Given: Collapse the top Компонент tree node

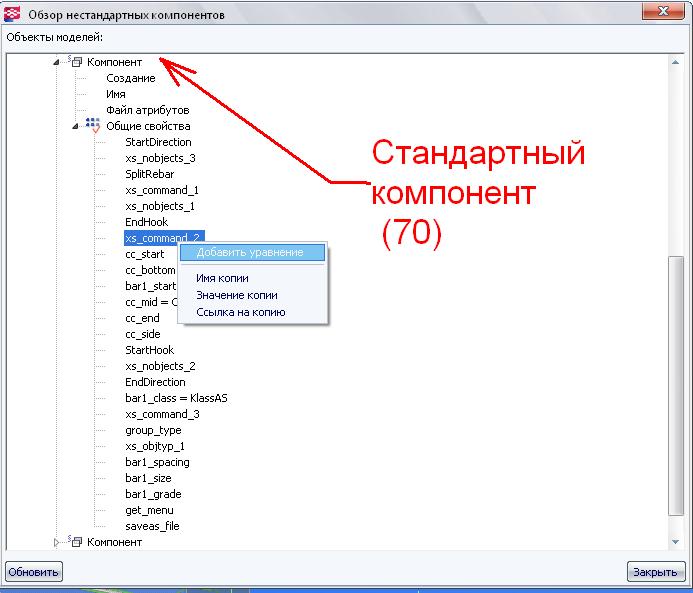Looking at the screenshot, I should pyautogui.click(x=57, y=62).
